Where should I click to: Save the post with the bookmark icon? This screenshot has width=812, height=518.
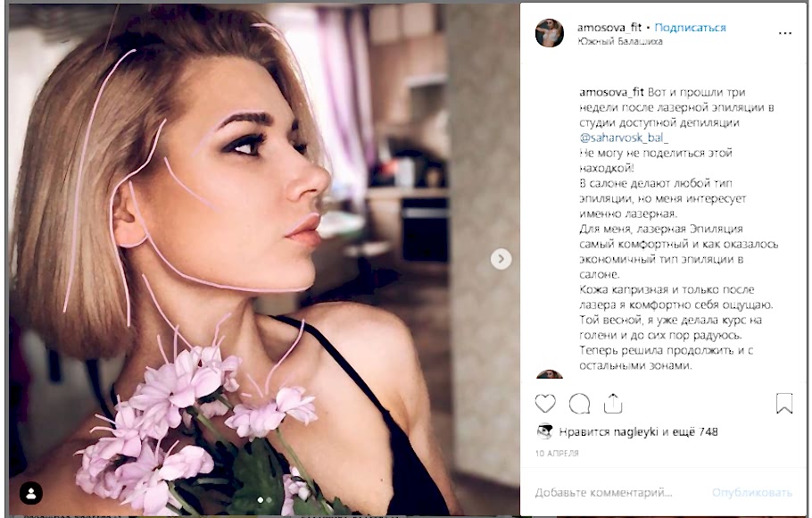point(784,403)
